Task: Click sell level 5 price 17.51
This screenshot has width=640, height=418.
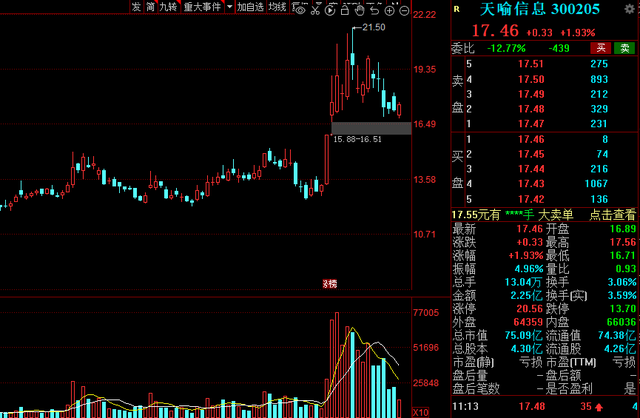Action: (x=531, y=64)
